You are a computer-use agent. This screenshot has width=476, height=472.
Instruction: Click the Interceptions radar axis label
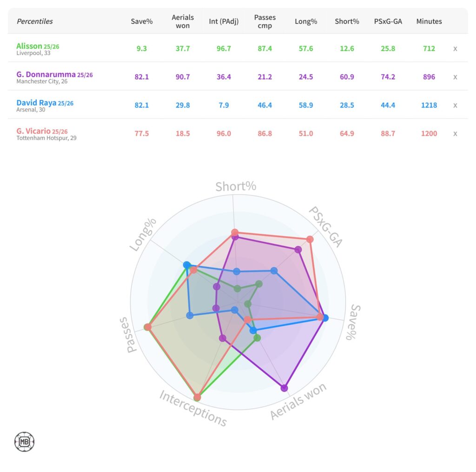(x=193, y=409)
